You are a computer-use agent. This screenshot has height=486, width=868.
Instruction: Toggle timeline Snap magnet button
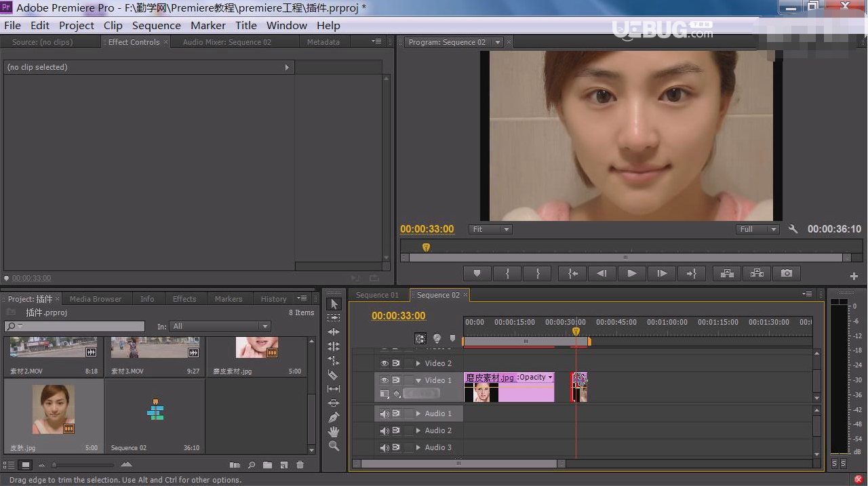pyautogui.click(x=420, y=338)
